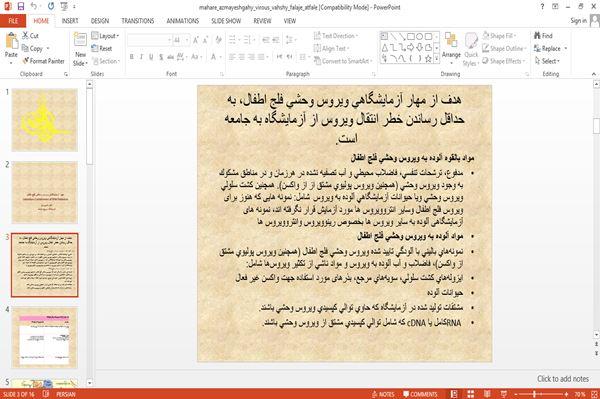Click the Save icon in quick access toolbar
Viewport: 600px width, 399px height.
point(21,6)
